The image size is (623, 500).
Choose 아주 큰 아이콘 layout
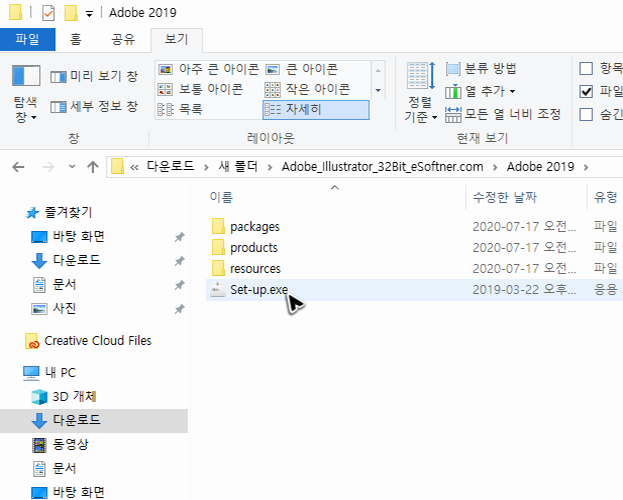pos(209,69)
